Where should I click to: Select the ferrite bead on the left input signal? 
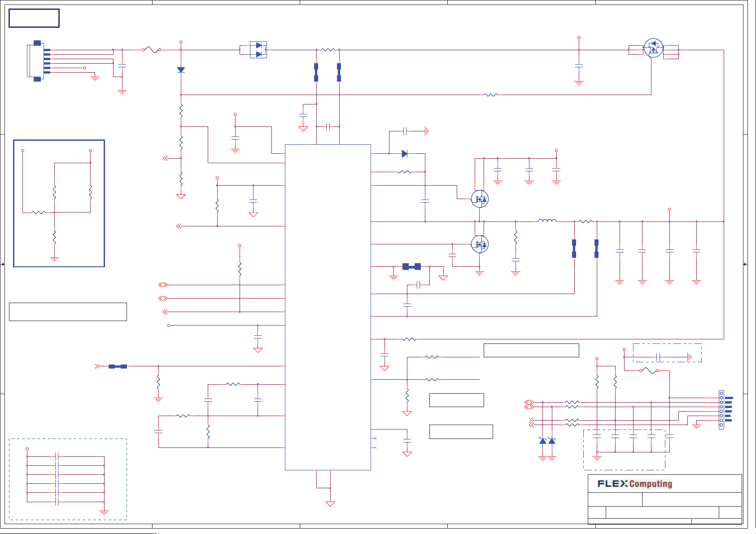click(118, 366)
